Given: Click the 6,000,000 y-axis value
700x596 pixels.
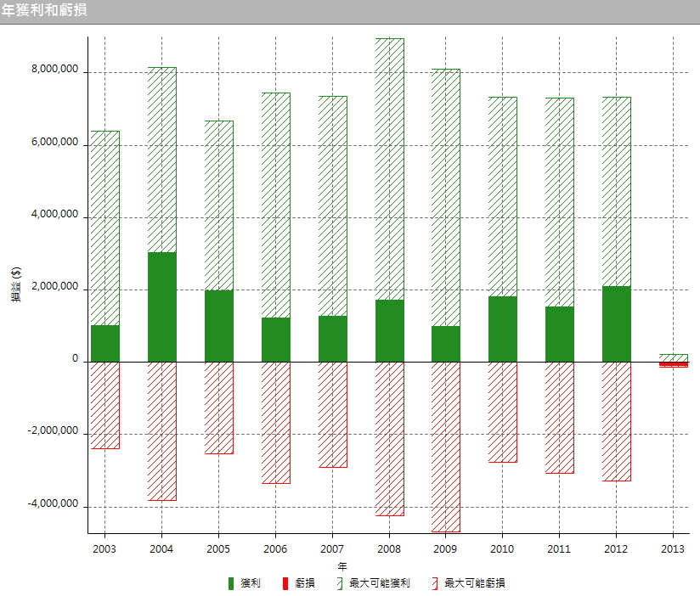Looking at the screenshot, I should coord(54,143).
